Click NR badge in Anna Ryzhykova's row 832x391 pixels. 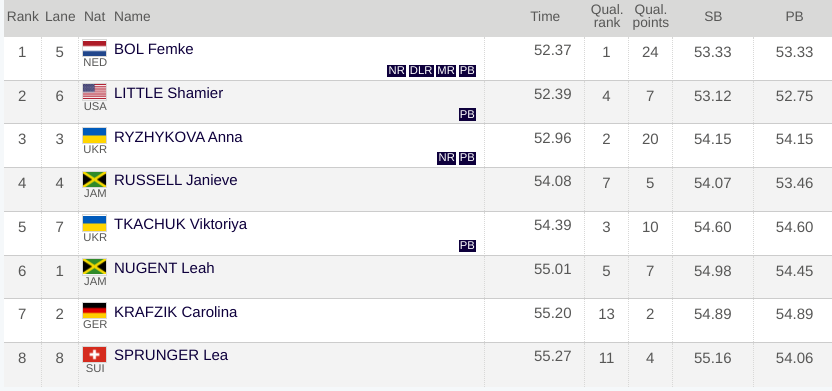coord(446,158)
